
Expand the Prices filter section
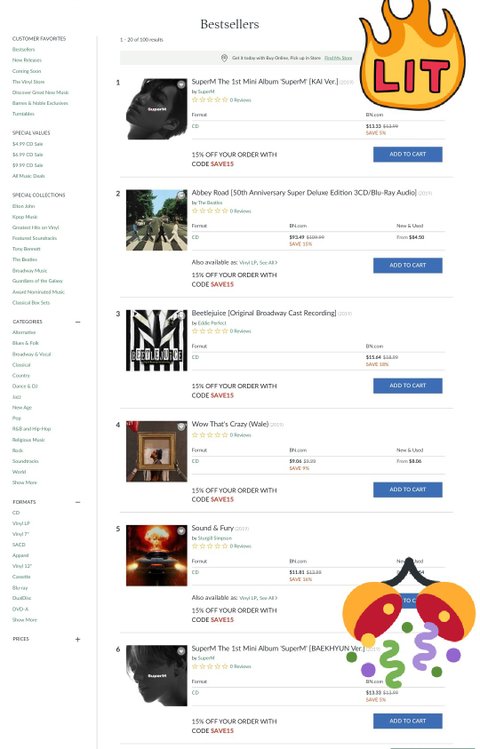(78, 639)
